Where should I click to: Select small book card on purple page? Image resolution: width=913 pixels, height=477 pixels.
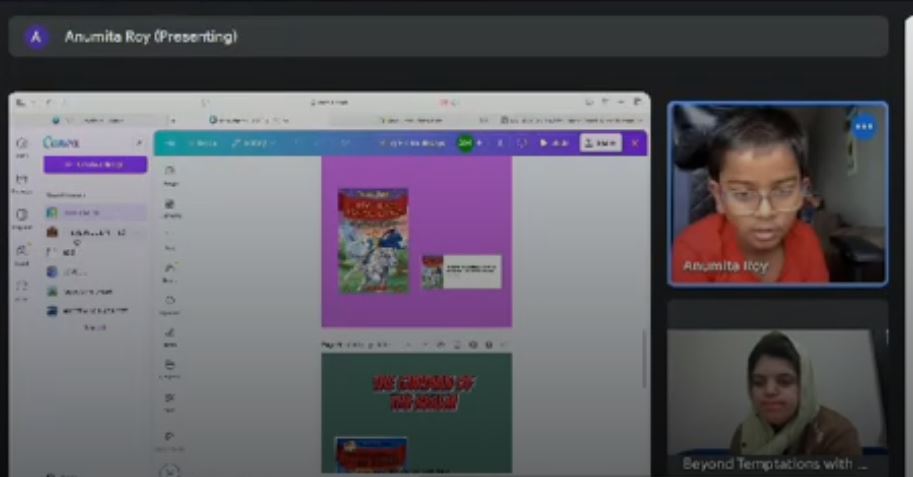click(x=461, y=272)
